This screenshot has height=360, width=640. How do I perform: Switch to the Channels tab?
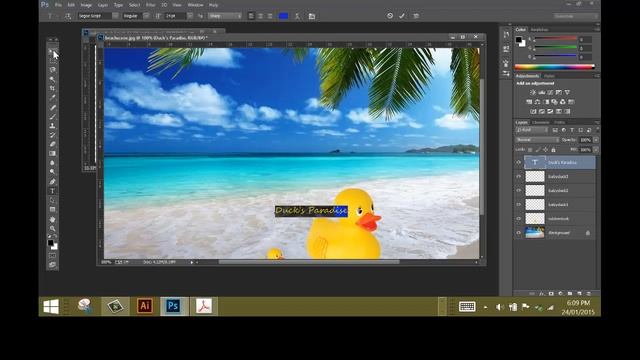pyautogui.click(x=540, y=122)
